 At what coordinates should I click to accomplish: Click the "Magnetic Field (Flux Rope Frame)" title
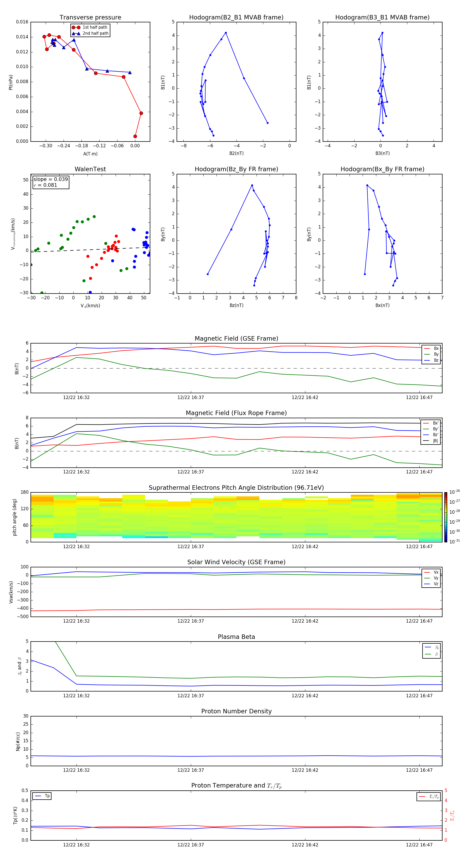(x=236, y=413)
